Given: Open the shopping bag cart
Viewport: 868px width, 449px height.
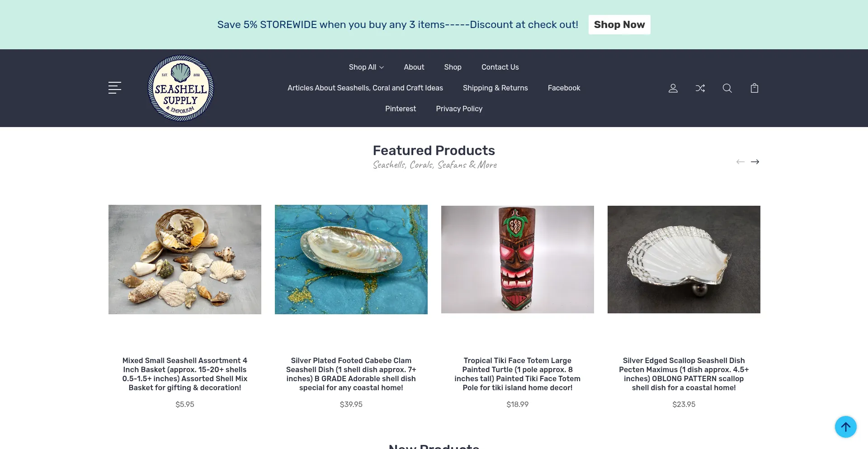Looking at the screenshot, I should click(755, 88).
